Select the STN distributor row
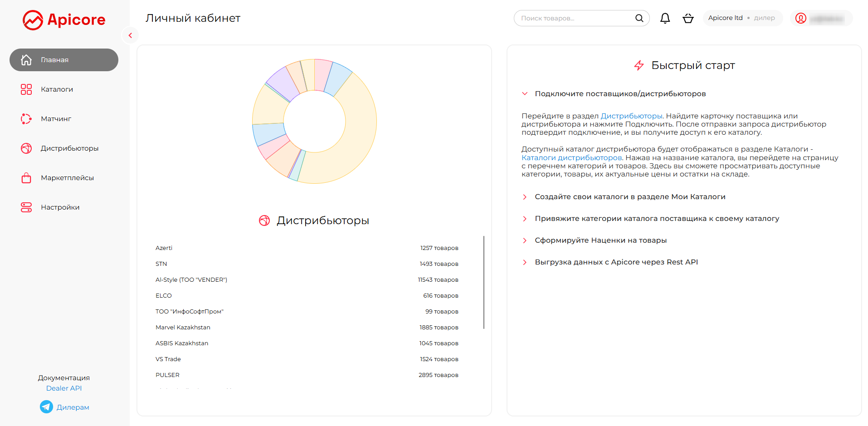Image resolution: width=868 pixels, height=426 pixels. point(307,264)
